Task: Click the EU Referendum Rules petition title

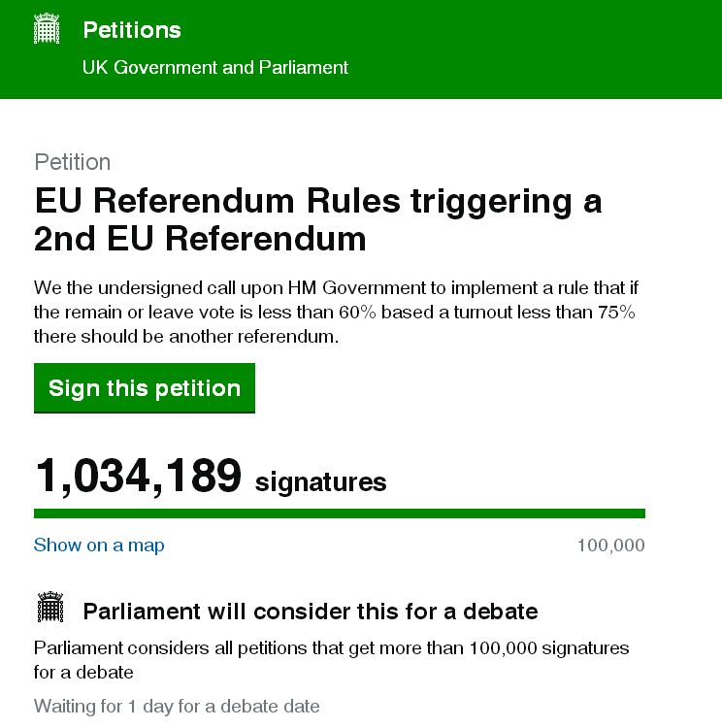Action: click(x=317, y=219)
